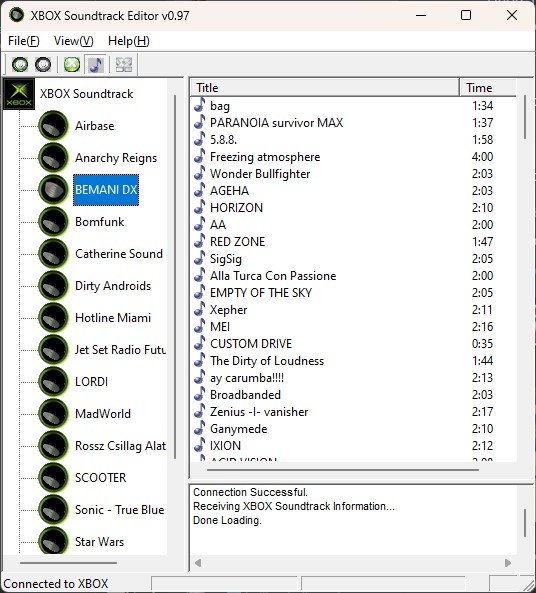The height and width of the screenshot is (593, 536).
Task: Select the track CUSTOM DRIVE
Action: pos(251,344)
